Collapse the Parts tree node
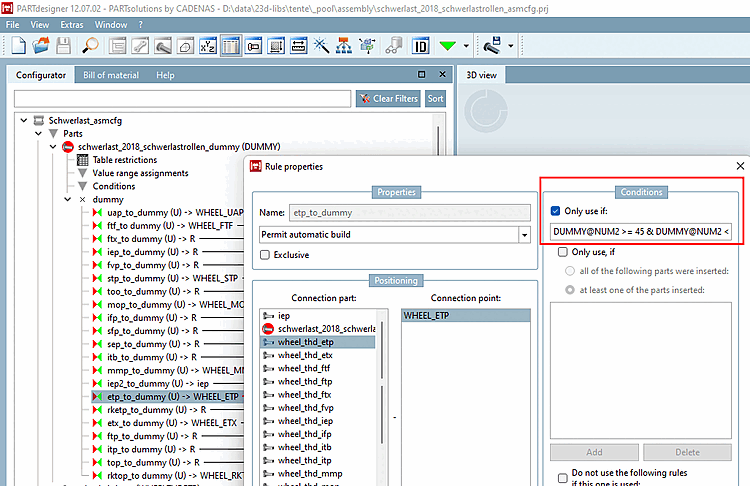This screenshot has height=486, width=750. [39, 133]
